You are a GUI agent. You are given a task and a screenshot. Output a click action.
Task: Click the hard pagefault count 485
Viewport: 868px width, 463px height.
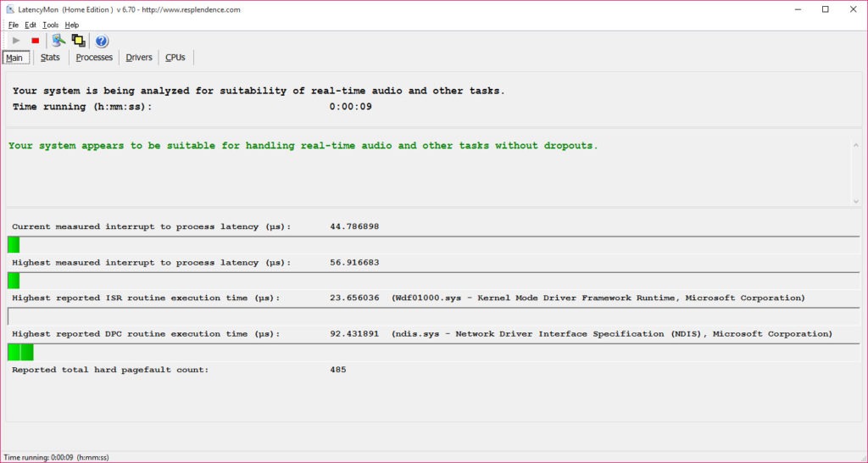(338, 370)
